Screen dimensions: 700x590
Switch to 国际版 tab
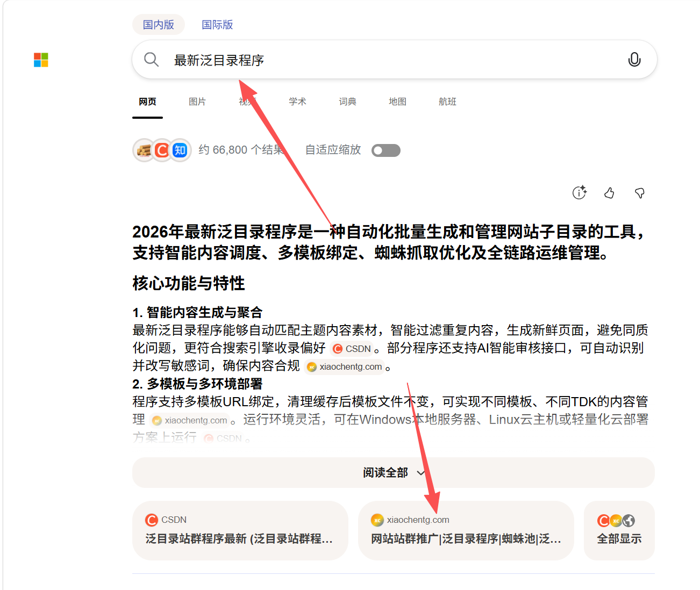tap(217, 25)
